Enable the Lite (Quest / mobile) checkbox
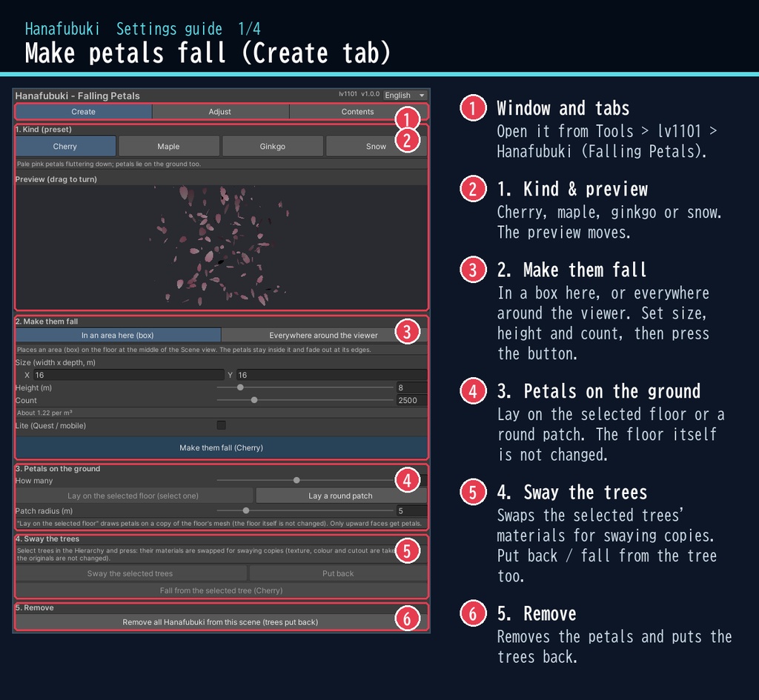 click(x=221, y=425)
